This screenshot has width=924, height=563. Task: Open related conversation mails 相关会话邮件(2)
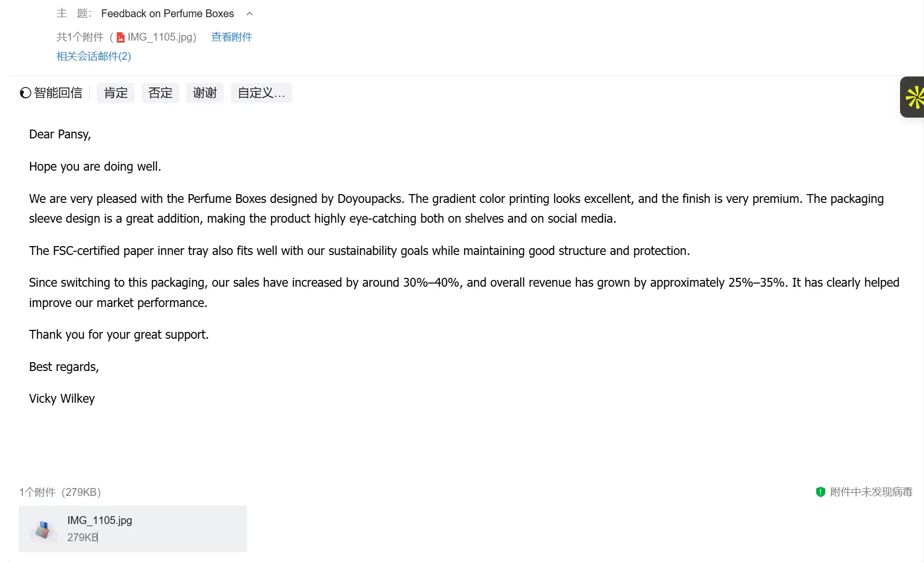pyautogui.click(x=94, y=56)
